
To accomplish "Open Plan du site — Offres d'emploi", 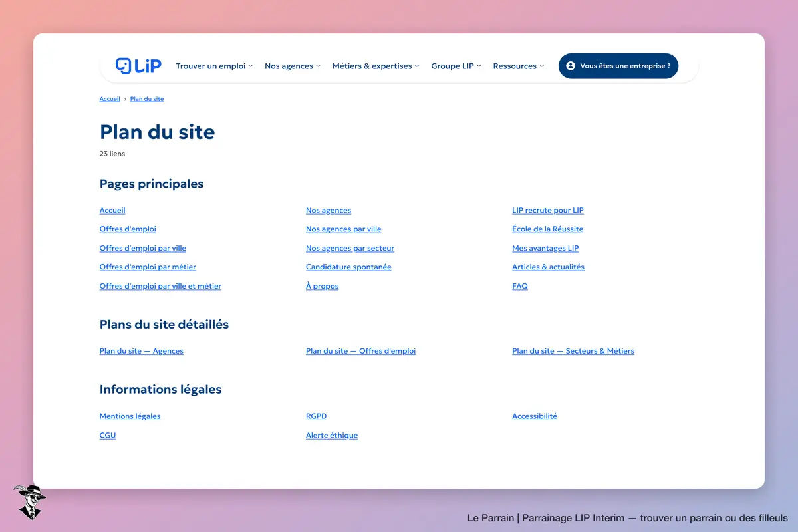I will coord(360,351).
